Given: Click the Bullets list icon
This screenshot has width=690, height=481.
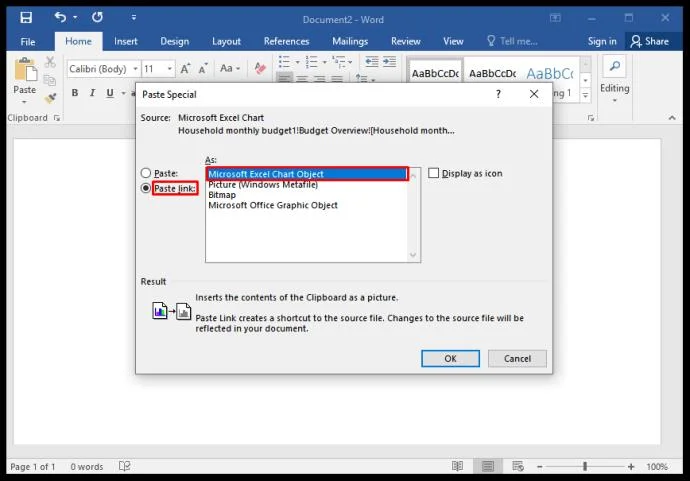Looking at the screenshot, I should (x=284, y=62).
